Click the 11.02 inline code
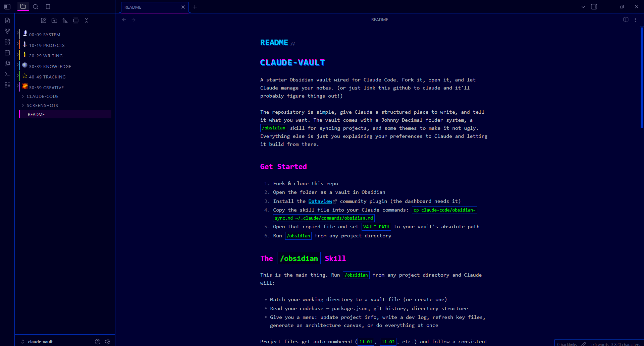 point(388,342)
